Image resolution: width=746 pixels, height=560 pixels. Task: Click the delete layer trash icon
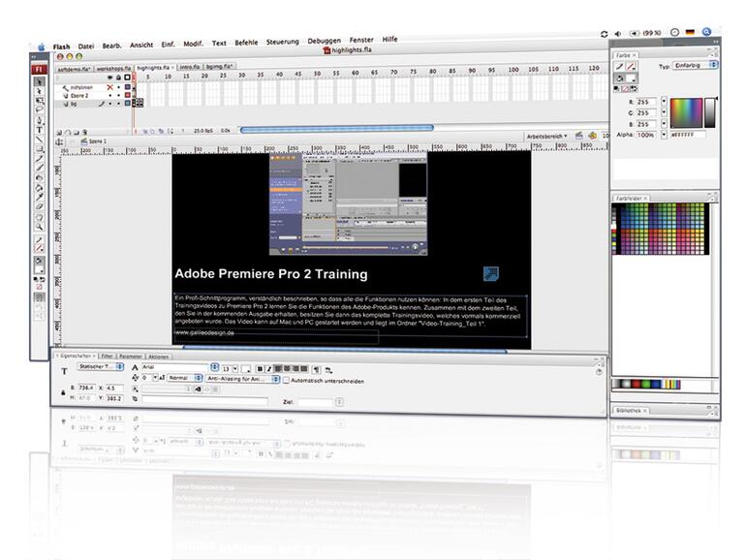pyautogui.click(x=84, y=133)
